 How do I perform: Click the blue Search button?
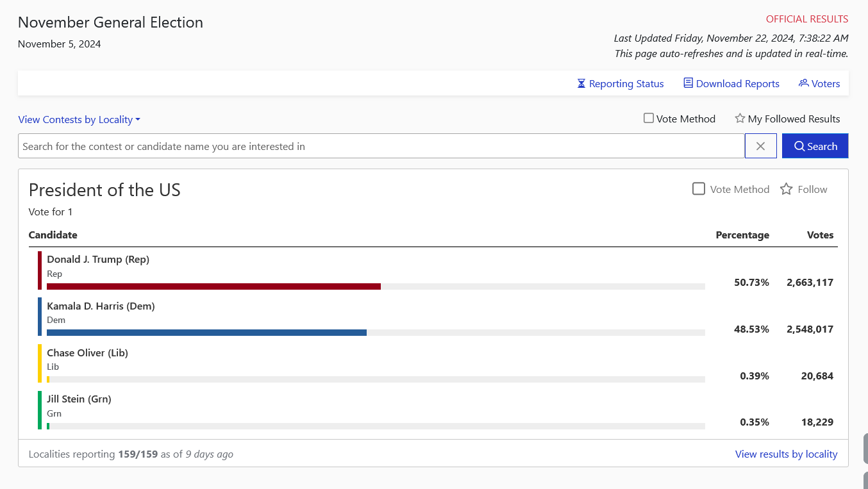point(815,146)
